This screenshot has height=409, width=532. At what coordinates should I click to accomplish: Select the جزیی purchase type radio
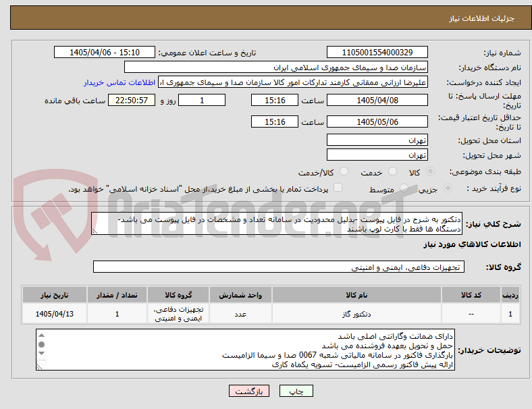(448, 188)
